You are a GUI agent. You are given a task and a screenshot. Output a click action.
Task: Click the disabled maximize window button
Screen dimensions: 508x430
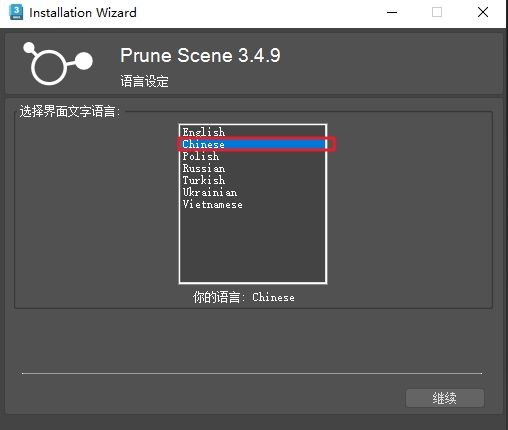tap(437, 13)
